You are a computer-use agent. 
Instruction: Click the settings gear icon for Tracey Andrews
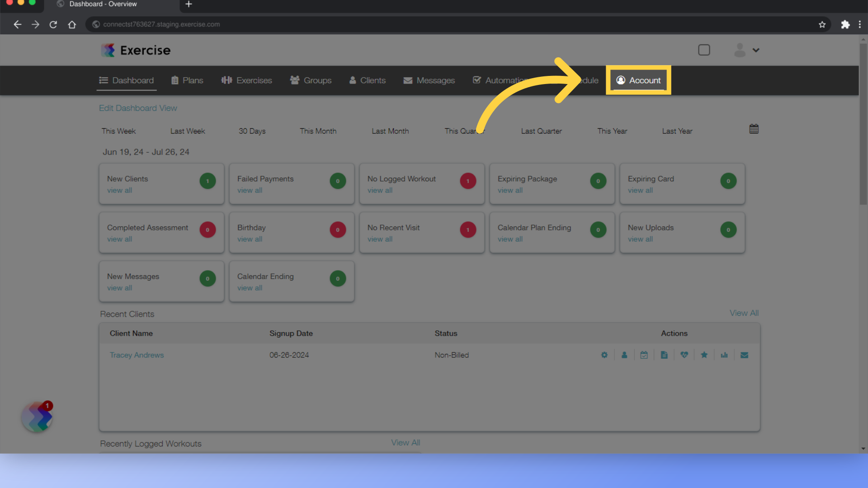coord(604,355)
